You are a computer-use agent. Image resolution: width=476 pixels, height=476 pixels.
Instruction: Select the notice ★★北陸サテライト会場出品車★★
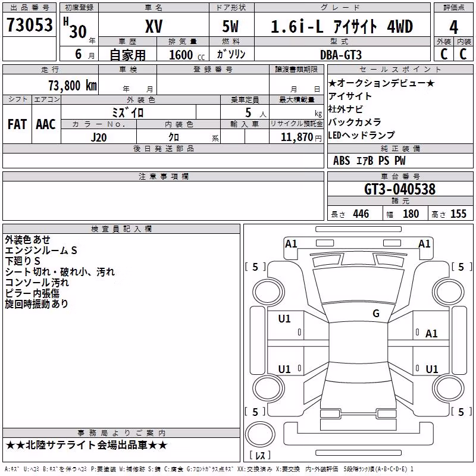pyautogui.click(x=86, y=445)
